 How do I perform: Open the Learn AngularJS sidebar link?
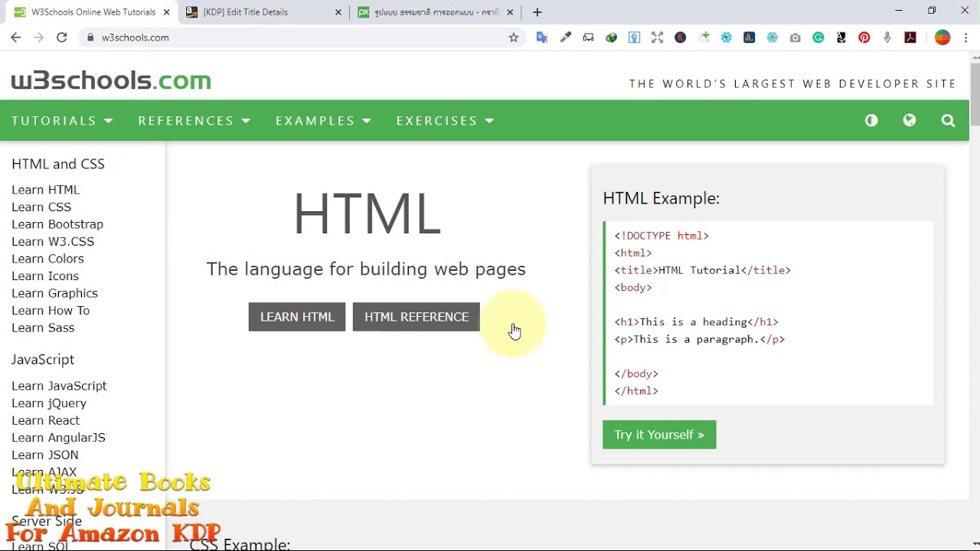(58, 438)
